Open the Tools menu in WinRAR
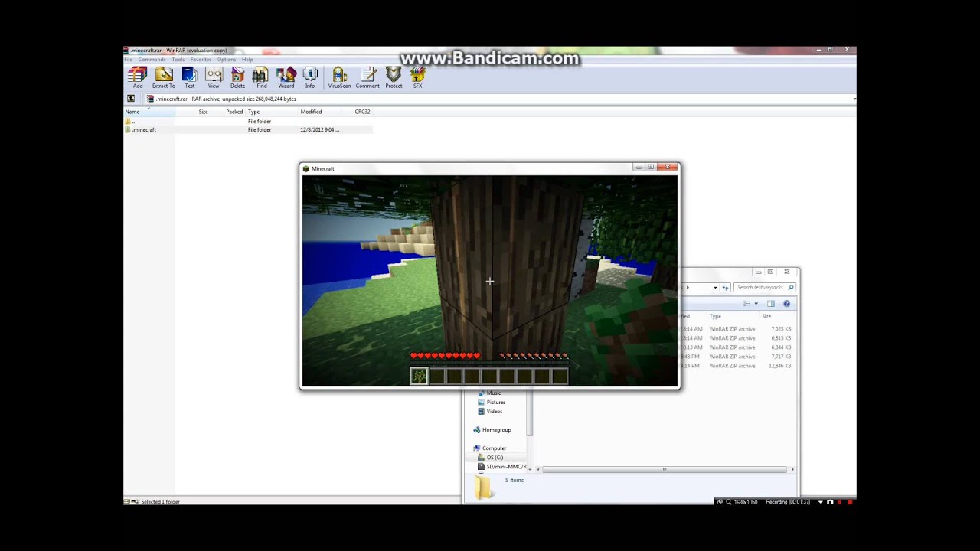The image size is (980, 551). [178, 60]
